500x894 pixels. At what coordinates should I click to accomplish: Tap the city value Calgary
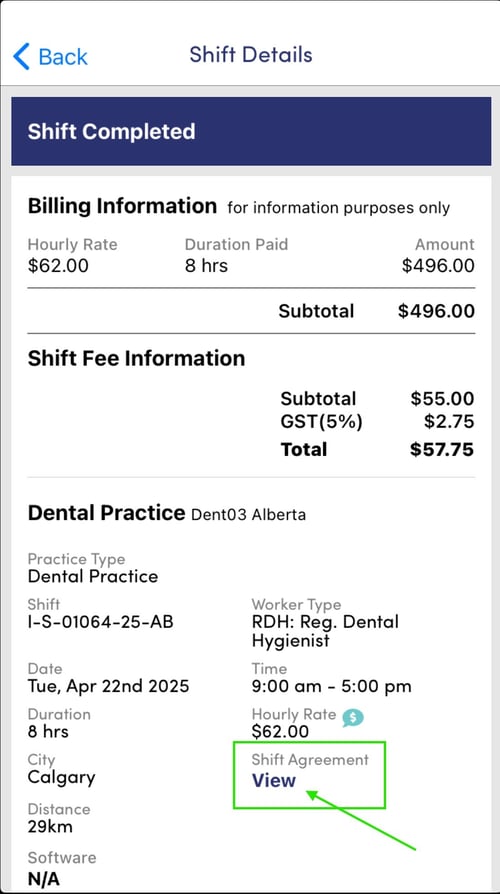(x=62, y=778)
